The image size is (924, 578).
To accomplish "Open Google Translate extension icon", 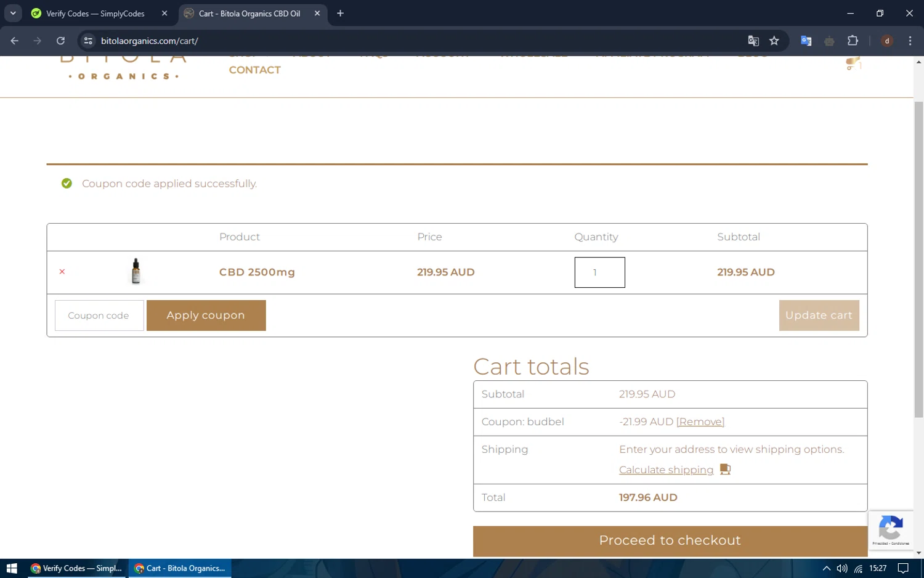I will click(806, 41).
